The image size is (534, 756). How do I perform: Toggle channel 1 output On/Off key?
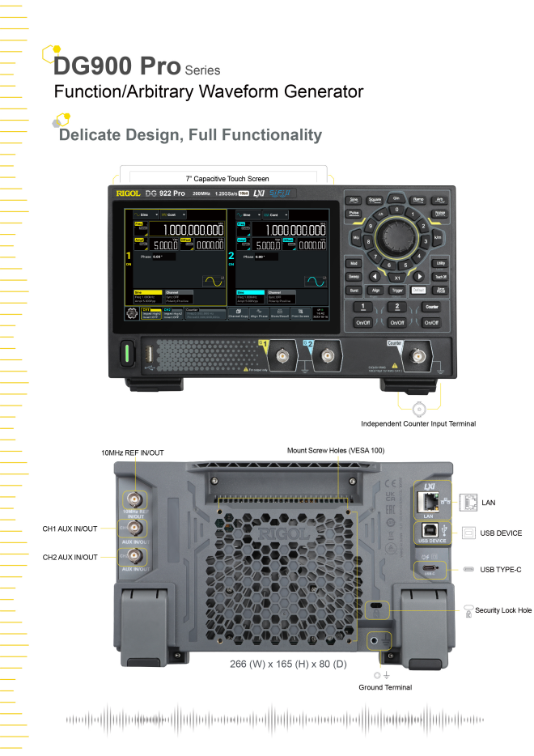tap(362, 322)
